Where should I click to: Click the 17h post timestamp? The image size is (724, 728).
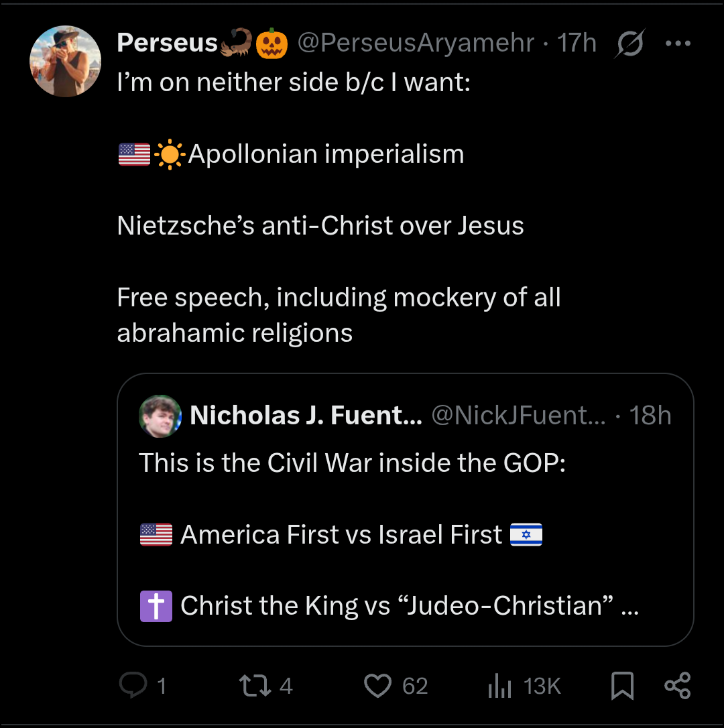(x=577, y=44)
